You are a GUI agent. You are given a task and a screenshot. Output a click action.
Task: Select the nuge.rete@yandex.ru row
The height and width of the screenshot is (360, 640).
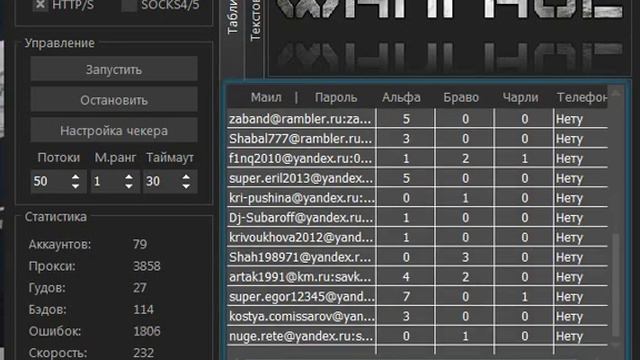(417, 336)
